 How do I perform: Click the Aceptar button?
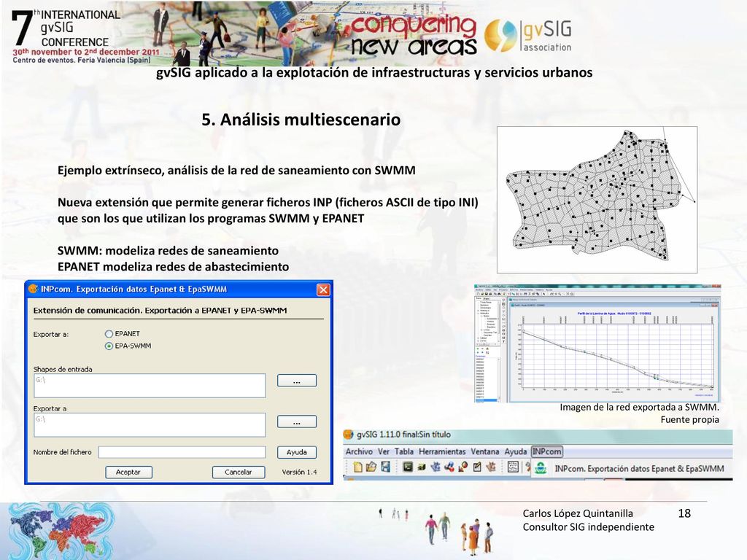[128, 472]
